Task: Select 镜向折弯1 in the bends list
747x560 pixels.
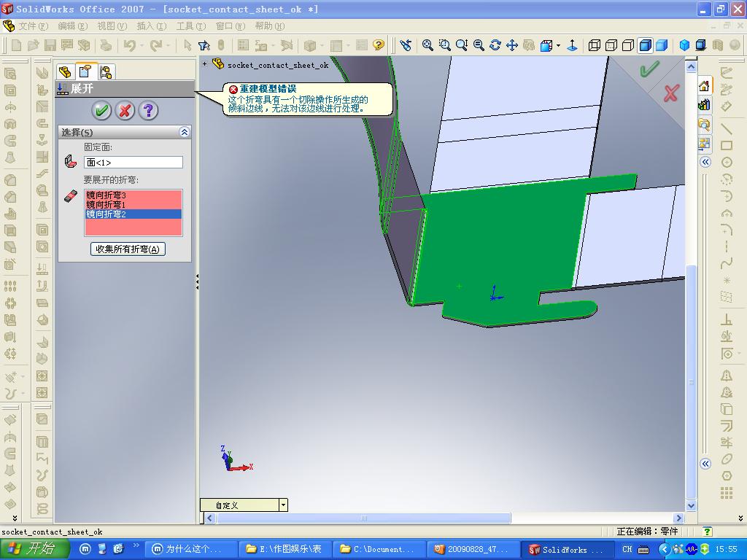Action: [133, 204]
